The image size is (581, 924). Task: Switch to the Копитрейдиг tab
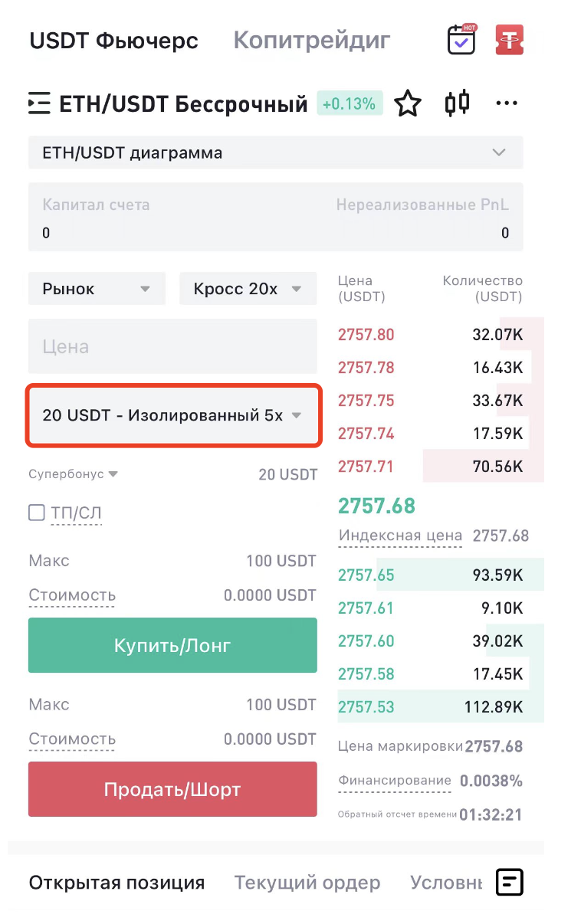pos(312,40)
